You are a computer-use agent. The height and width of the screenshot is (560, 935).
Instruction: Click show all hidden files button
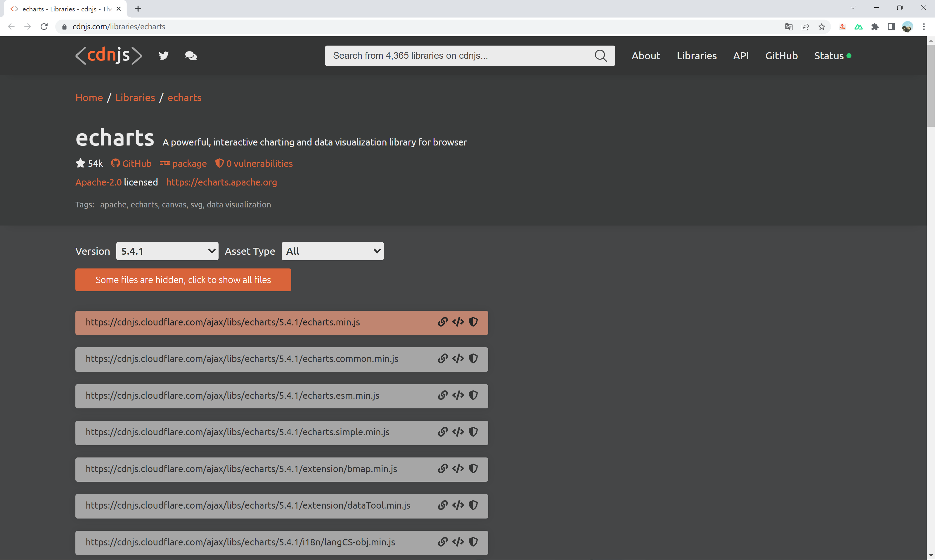(183, 280)
